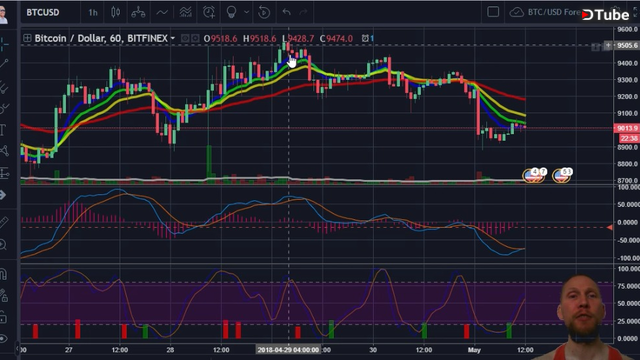
Task: Open the dropdown arrow after BITFINEX
Action: click(173, 38)
